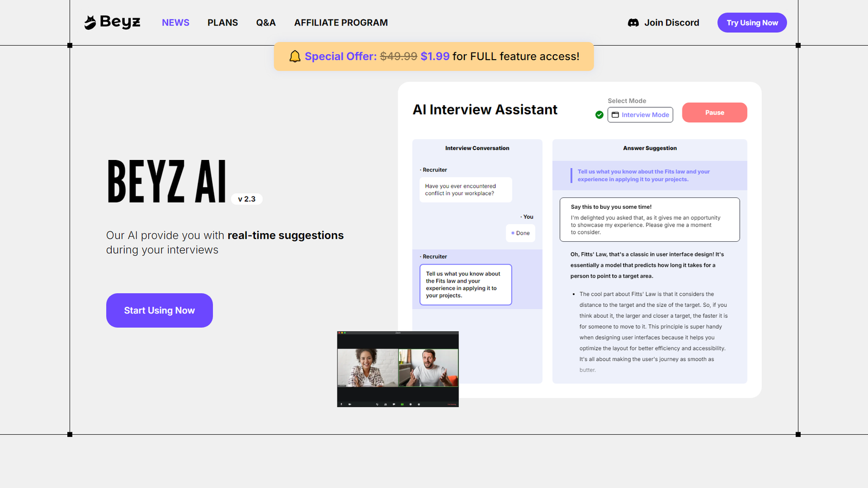The height and width of the screenshot is (488, 868).
Task: Click the green checkmark status icon
Action: coord(599,115)
